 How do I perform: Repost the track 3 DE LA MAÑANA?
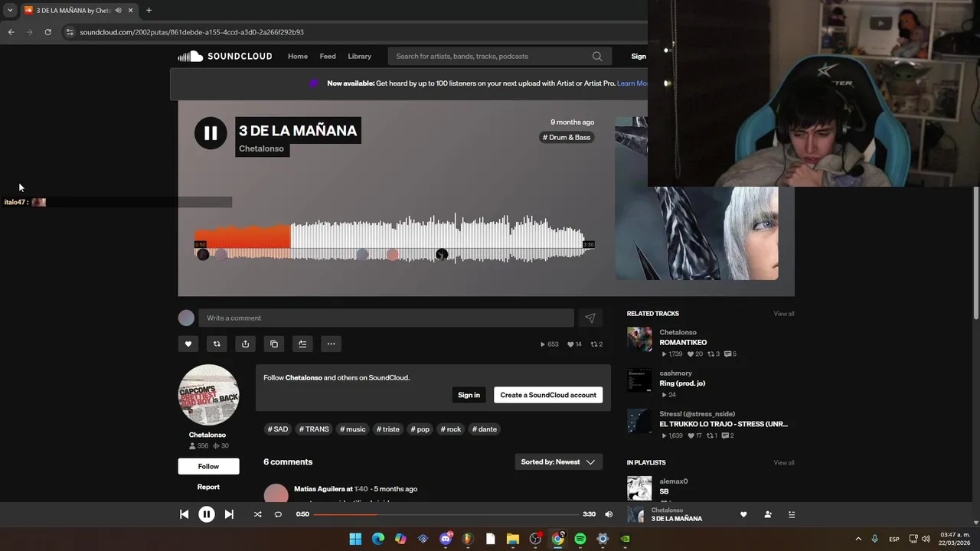coord(217,344)
